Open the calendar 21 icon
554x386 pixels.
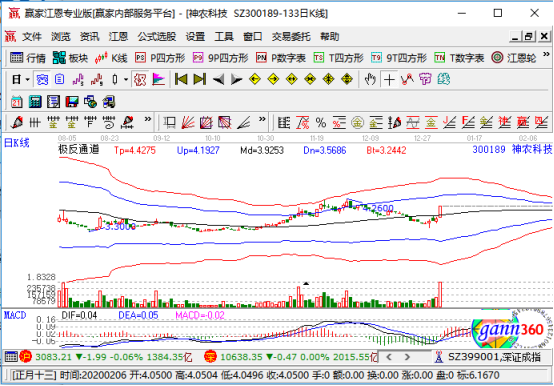[x=16, y=102]
